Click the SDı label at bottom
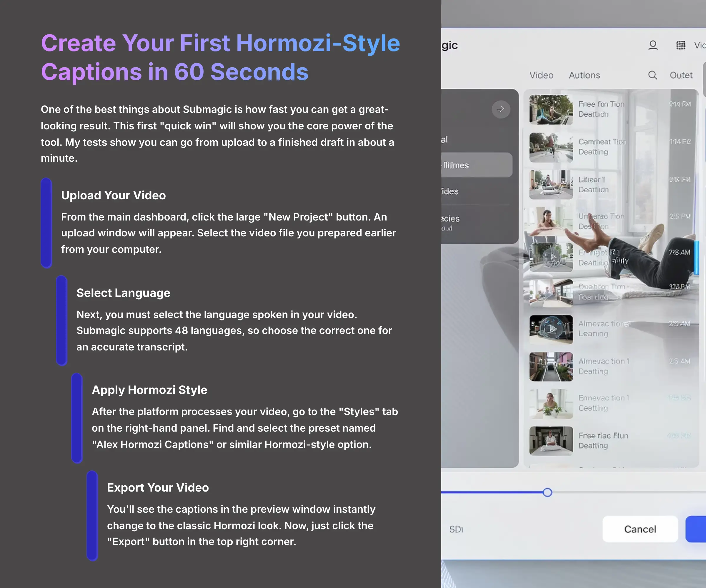The width and height of the screenshot is (706, 588). coord(456,529)
